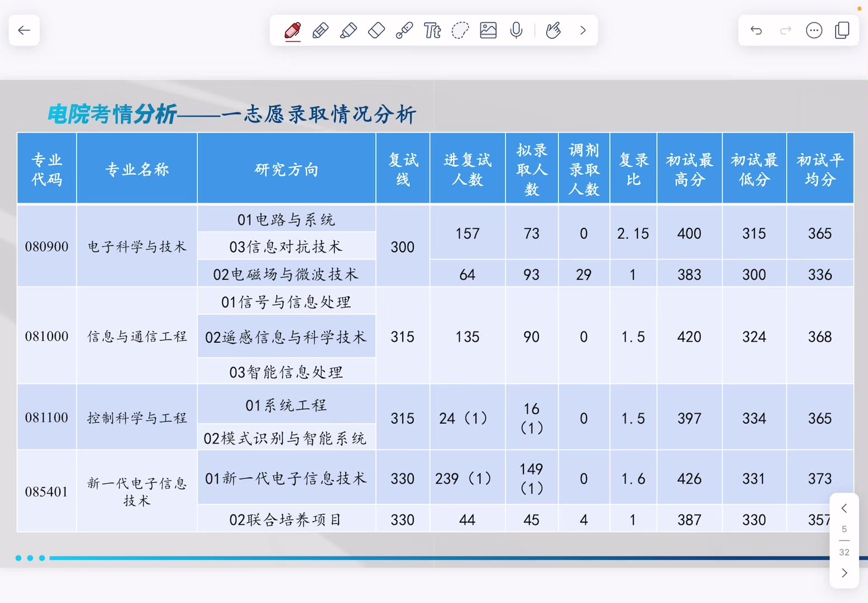Click the highest score 426 cell

(690, 478)
